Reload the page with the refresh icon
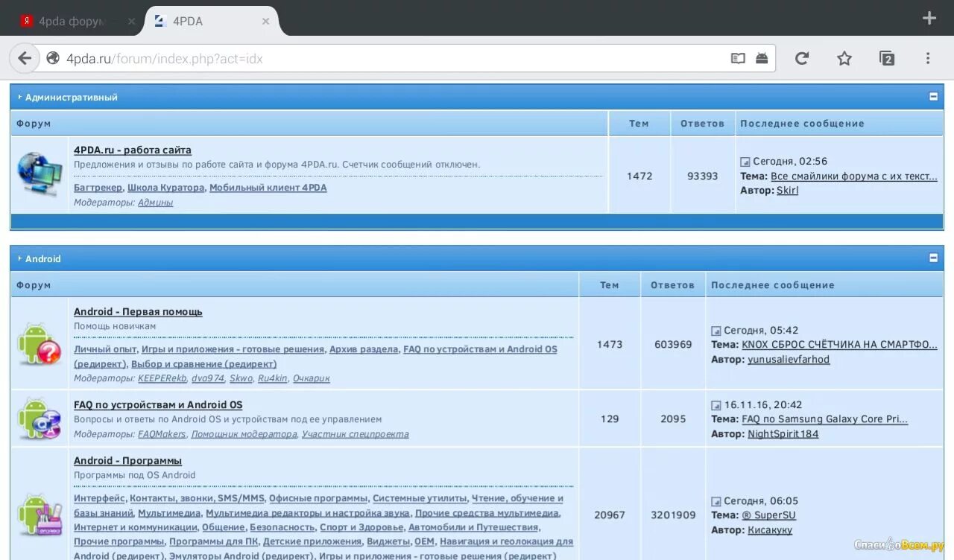Image resolution: width=954 pixels, height=560 pixels. click(x=802, y=58)
